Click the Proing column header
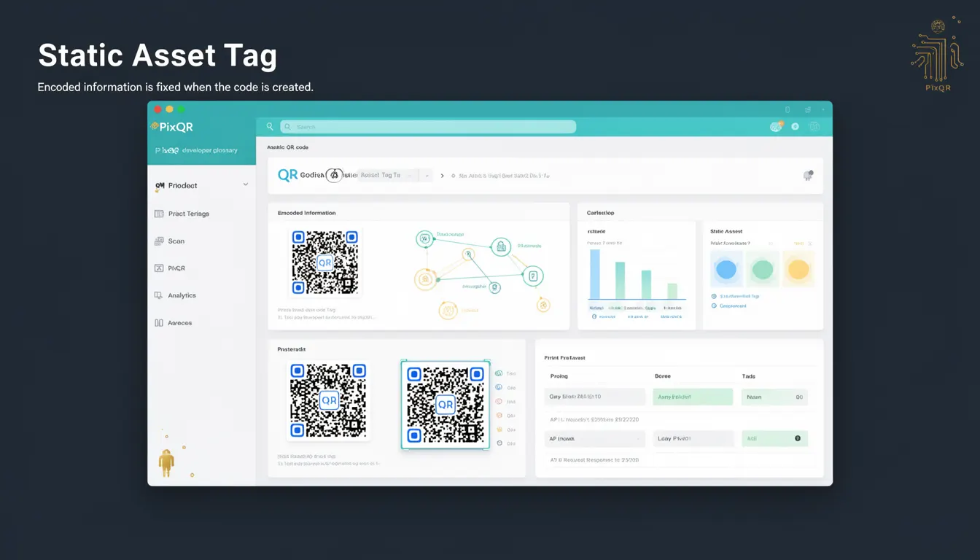 559,376
